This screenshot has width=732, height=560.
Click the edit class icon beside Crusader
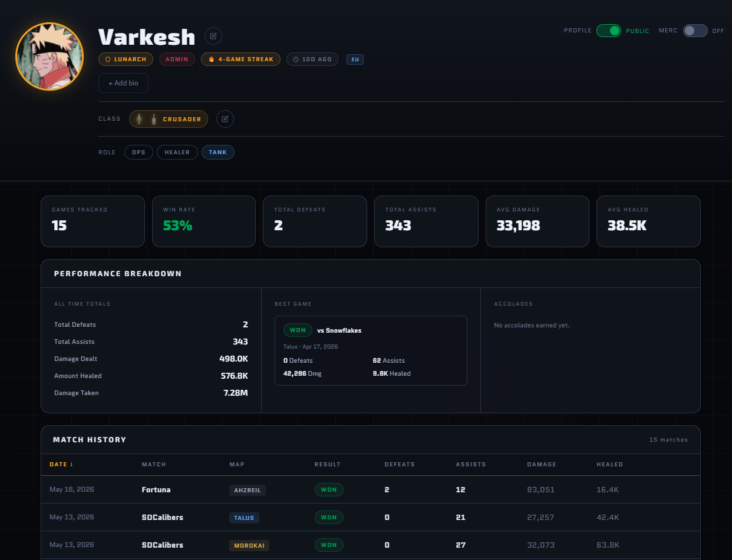[x=225, y=119]
